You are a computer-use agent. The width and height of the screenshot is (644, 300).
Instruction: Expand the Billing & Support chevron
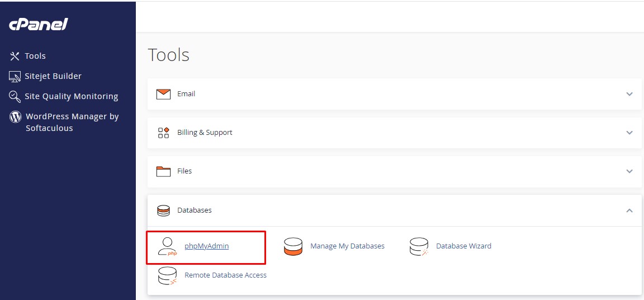click(629, 133)
